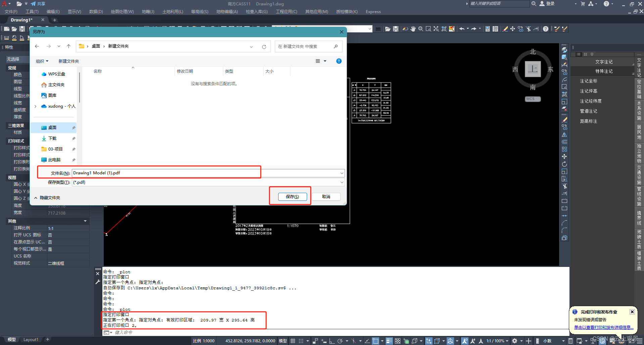Click the 保存(S) button
Screen dimensions: 644x345
[292, 196]
